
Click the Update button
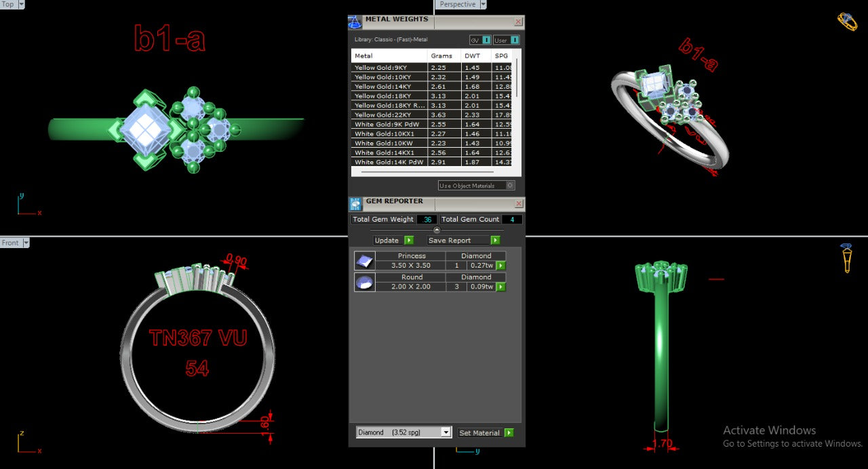click(389, 241)
